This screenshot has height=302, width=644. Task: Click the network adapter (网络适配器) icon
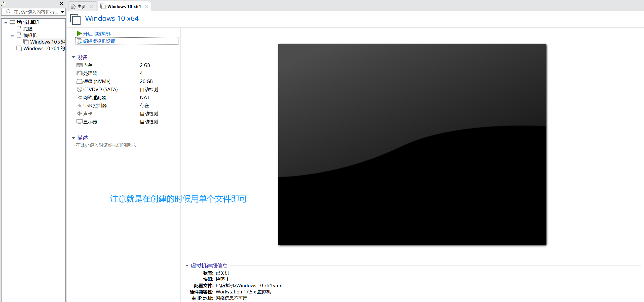click(x=79, y=97)
